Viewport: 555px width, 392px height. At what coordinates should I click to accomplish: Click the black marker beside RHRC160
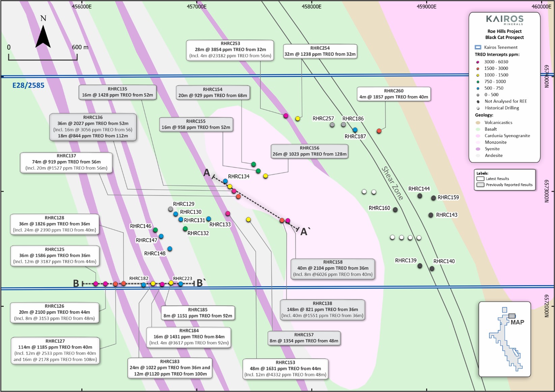tap(395, 210)
